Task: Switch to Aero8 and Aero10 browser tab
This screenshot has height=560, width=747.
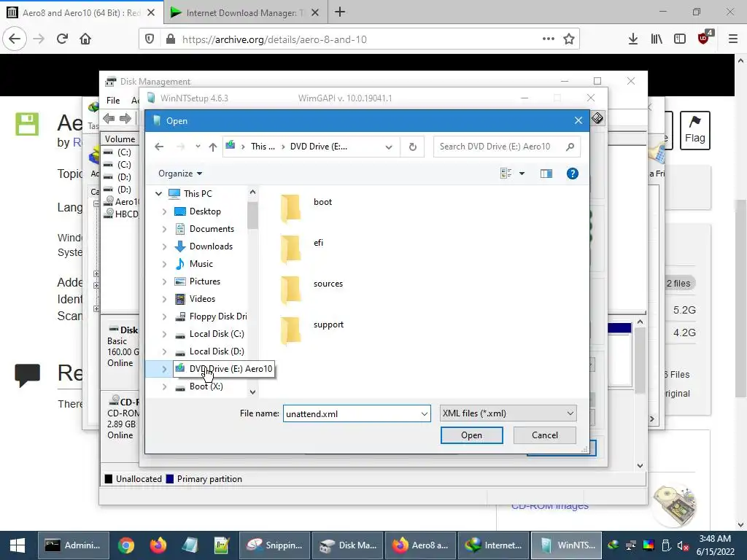Action: coord(82,13)
